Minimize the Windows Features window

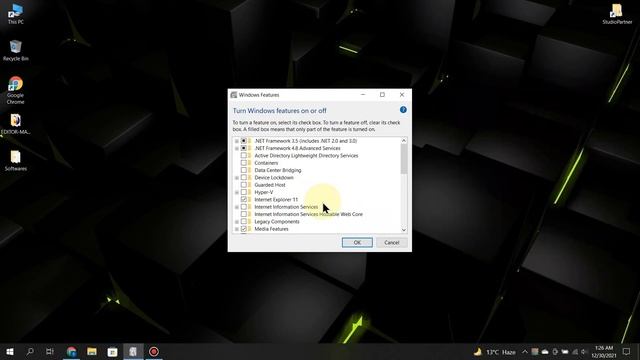pyautogui.click(x=363, y=95)
